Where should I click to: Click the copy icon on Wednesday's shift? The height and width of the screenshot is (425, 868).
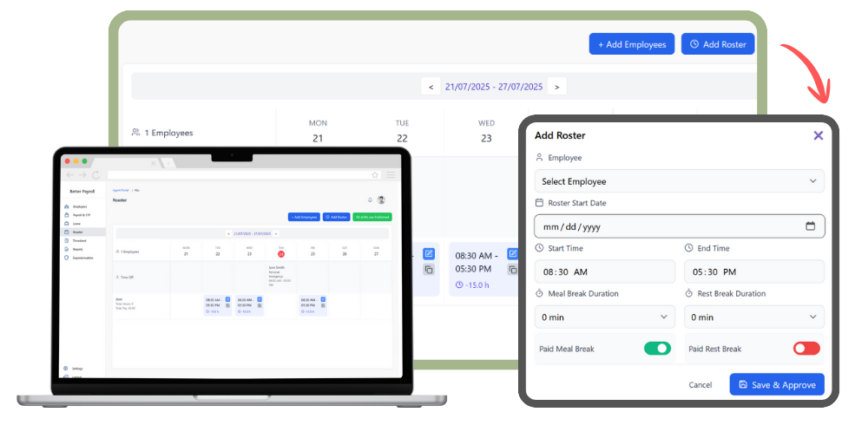[x=513, y=270]
